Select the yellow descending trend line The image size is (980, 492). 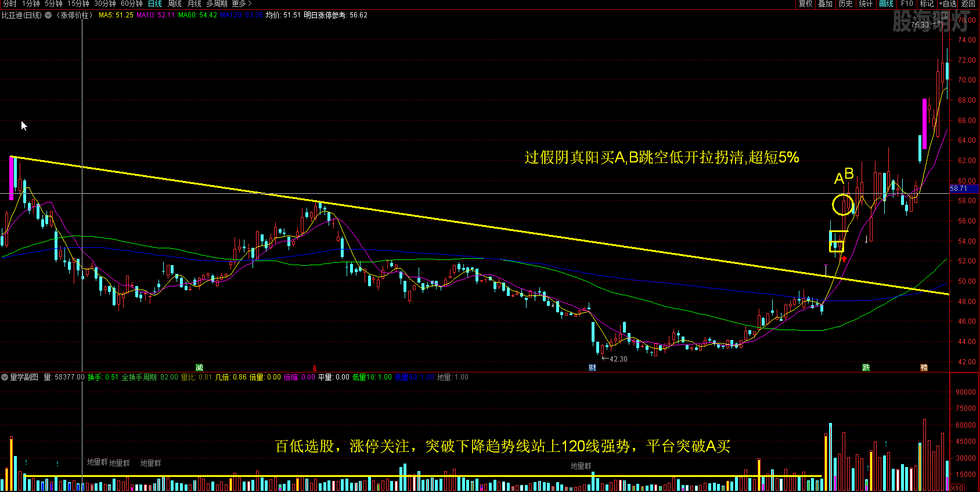480,226
